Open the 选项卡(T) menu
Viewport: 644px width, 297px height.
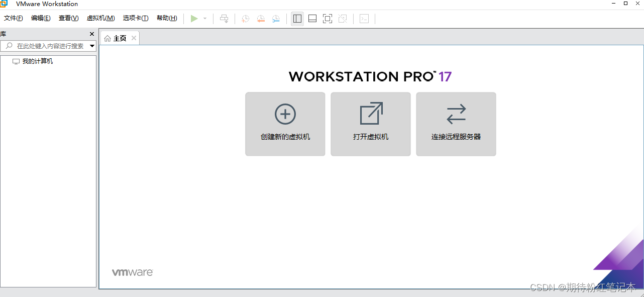click(136, 18)
